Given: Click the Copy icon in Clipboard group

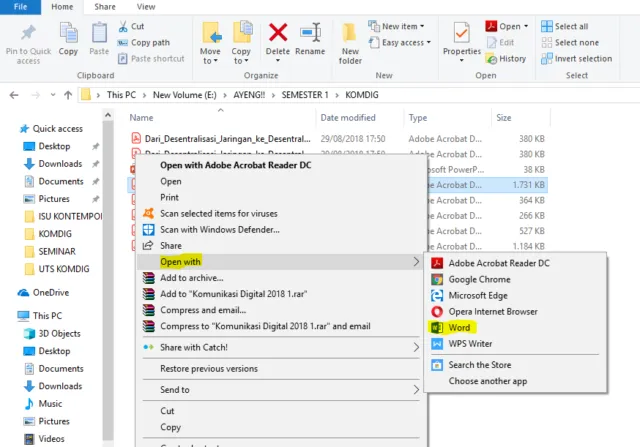Looking at the screenshot, I should pos(68,33).
